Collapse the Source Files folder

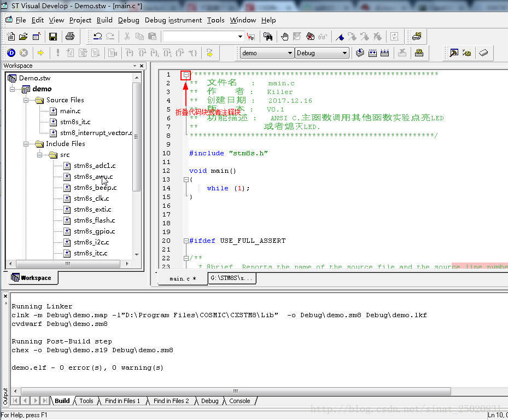click(26, 100)
